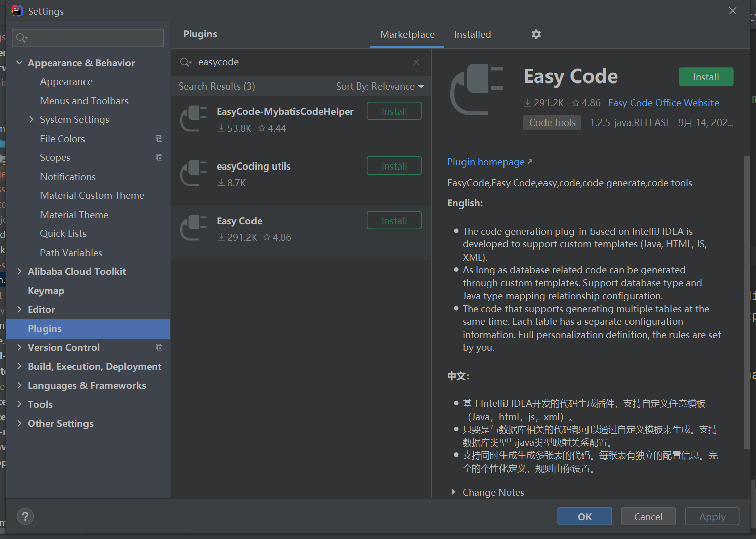Focus the settings search field
756x539 pixels.
(x=88, y=38)
